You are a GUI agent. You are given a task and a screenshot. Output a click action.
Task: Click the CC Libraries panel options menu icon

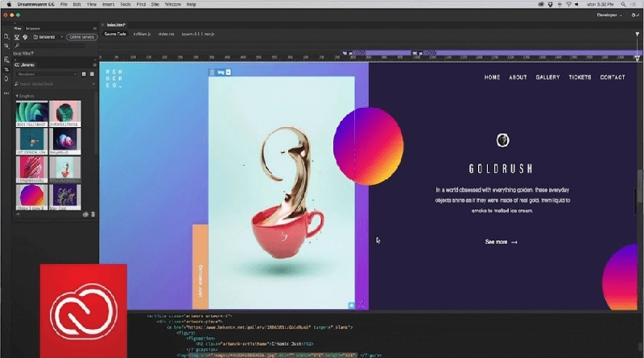(93, 64)
